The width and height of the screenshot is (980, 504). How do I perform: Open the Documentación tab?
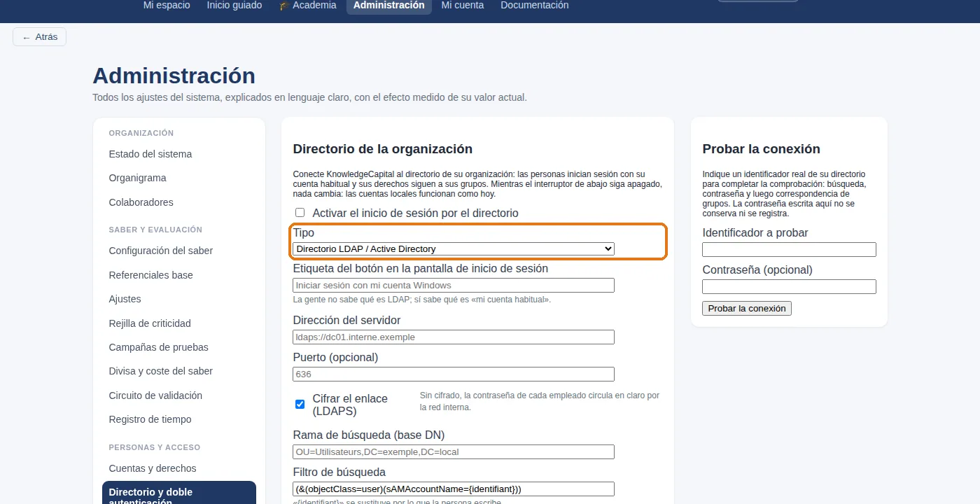(535, 6)
